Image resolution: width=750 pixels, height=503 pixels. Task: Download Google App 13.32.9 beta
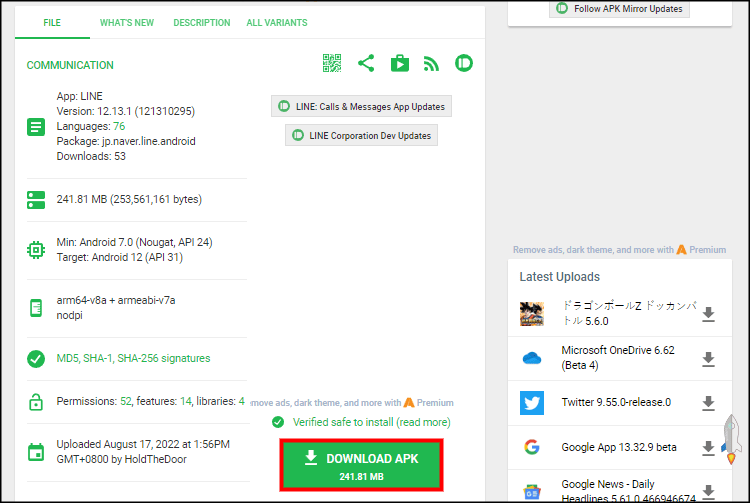point(708,448)
